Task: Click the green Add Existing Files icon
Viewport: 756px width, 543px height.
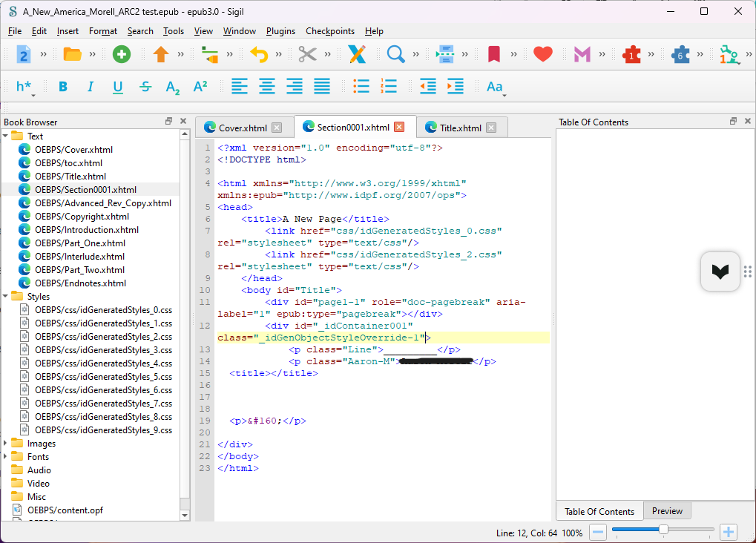Action: click(x=121, y=54)
